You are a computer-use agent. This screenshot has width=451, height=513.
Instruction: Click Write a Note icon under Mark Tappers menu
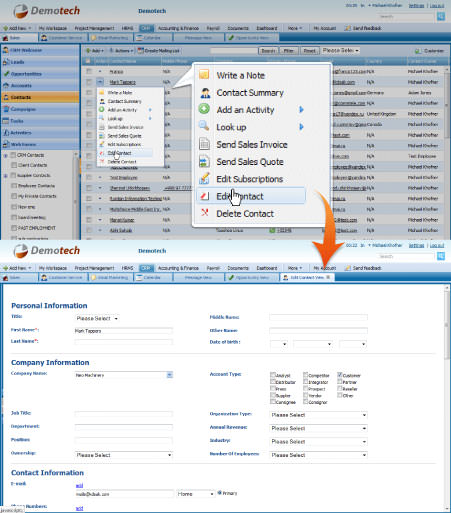[102, 92]
